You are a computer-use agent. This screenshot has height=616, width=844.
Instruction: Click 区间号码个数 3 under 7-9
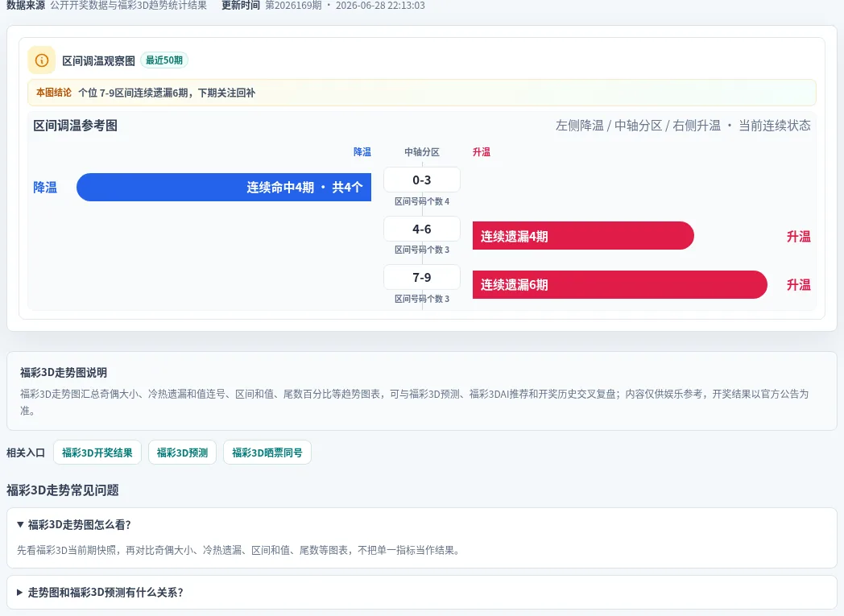click(422, 299)
